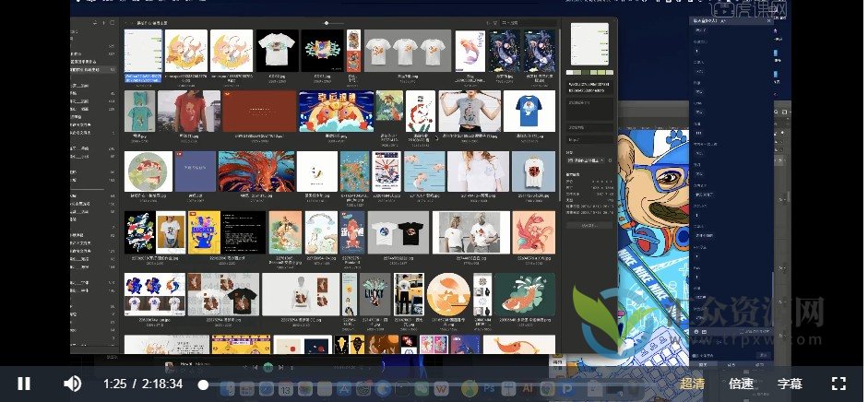This screenshot has width=868, height=402.
Task: Toggle 字幕 subtitles option
Action: pyautogui.click(x=790, y=384)
